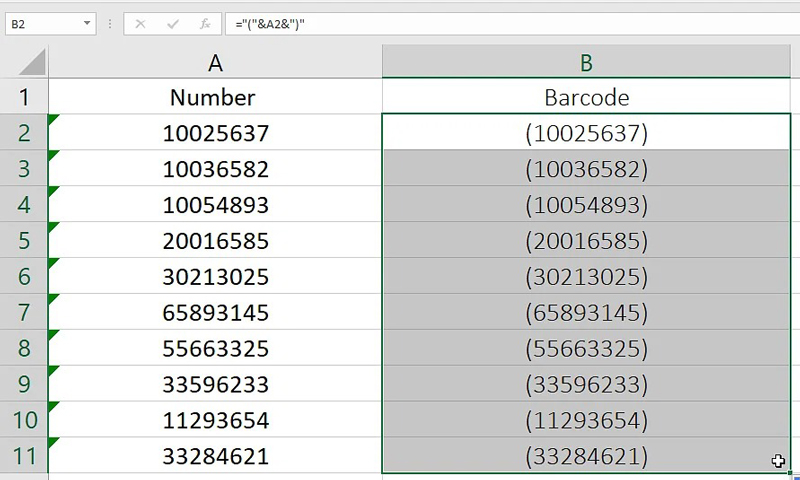Viewport: 800px width, 480px height.
Task: Click the Name Box showing B2
Action: 40,23
